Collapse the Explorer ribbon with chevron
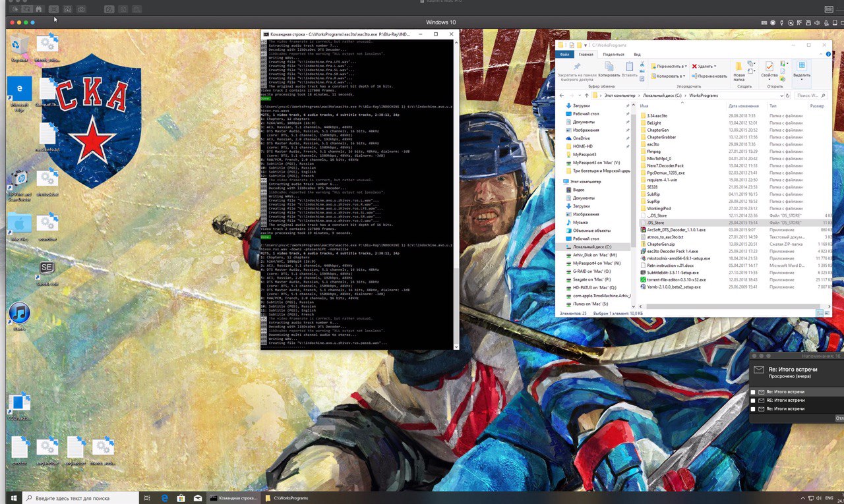844x504 pixels. pos(821,54)
